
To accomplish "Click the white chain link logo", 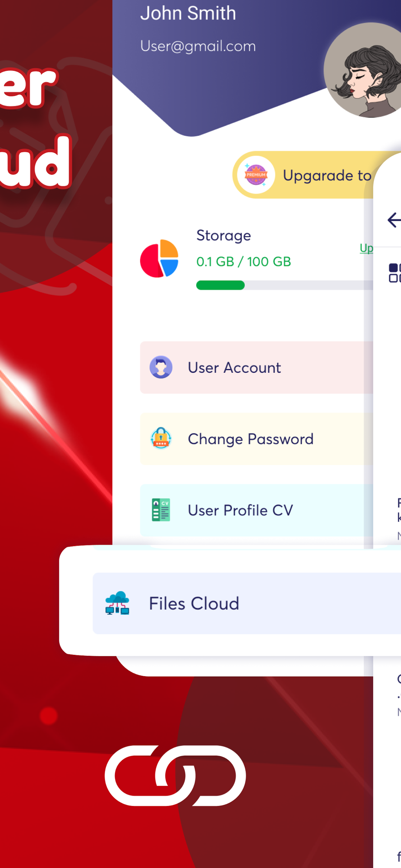I will (x=175, y=776).
